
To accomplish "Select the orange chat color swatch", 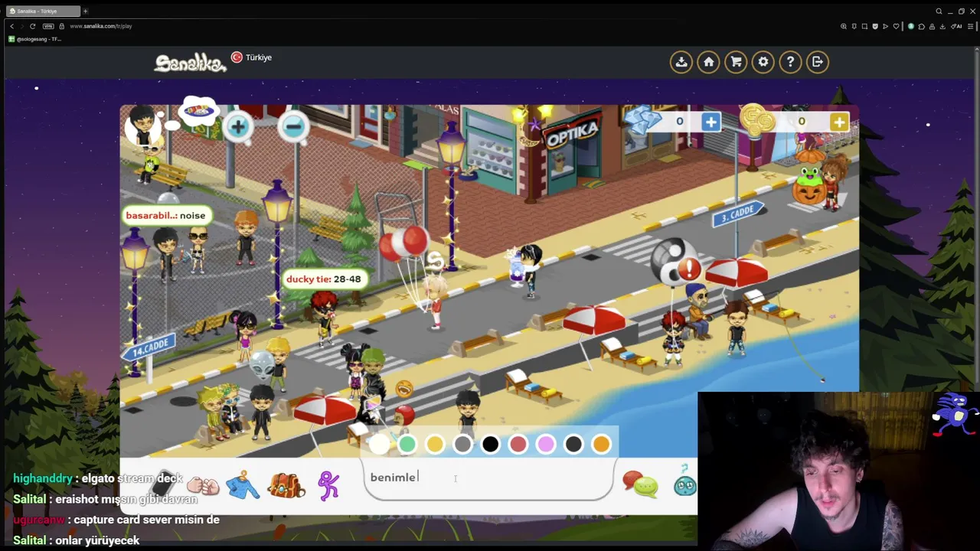I will point(601,444).
